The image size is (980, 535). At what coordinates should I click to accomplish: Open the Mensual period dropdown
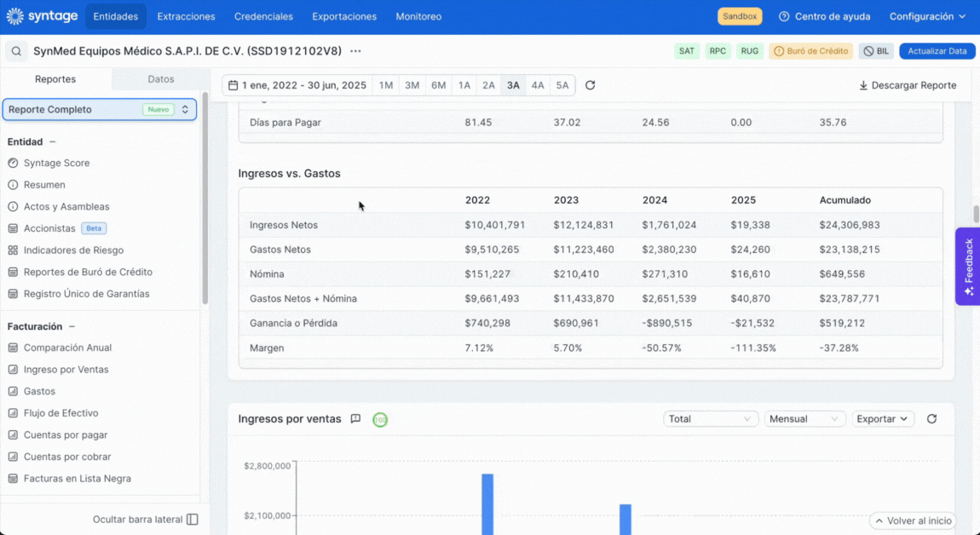click(804, 419)
